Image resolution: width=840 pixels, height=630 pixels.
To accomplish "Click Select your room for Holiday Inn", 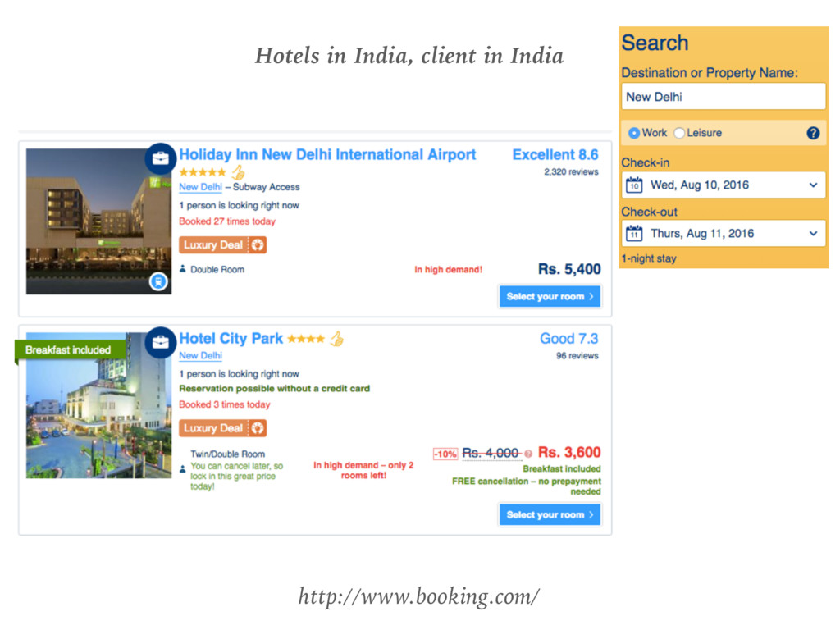I will click(550, 296).
